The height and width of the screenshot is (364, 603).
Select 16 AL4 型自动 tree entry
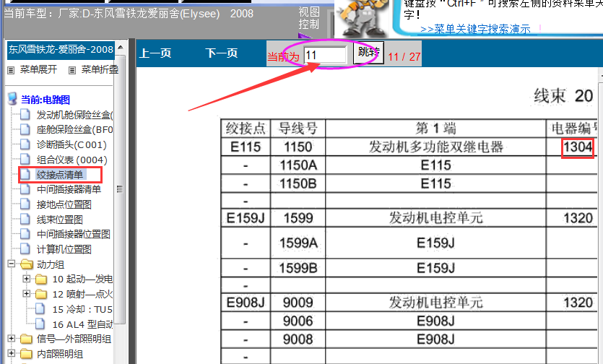pyautogui.click(x=82, y=324)
